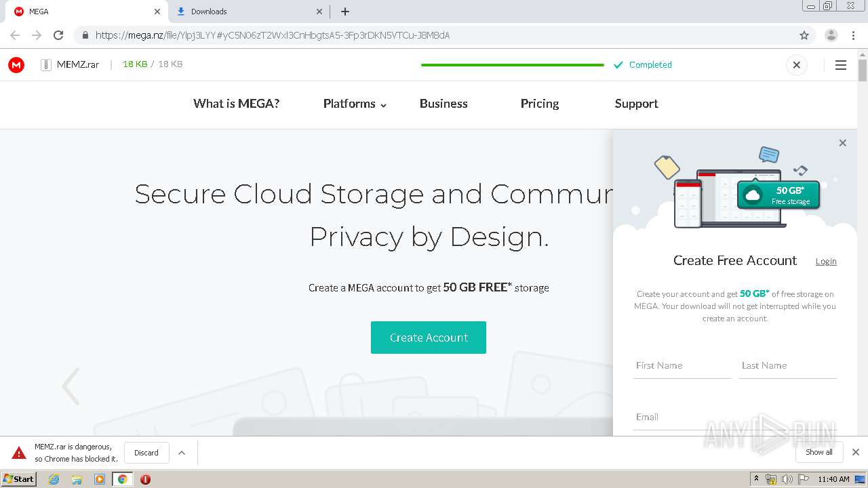Click the Email field
Viewport: 868px width, 488px height.
(735, 418)
